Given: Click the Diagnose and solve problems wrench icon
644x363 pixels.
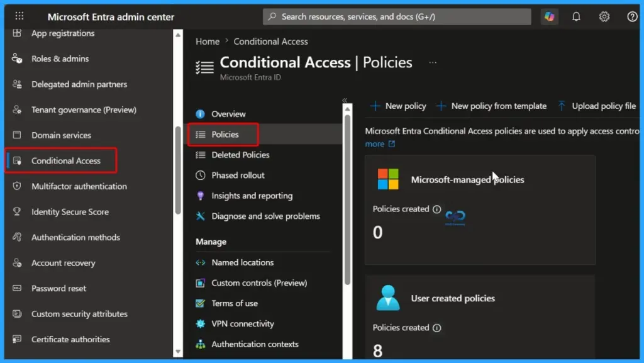Looking at the screenshot, I should 200,216.
